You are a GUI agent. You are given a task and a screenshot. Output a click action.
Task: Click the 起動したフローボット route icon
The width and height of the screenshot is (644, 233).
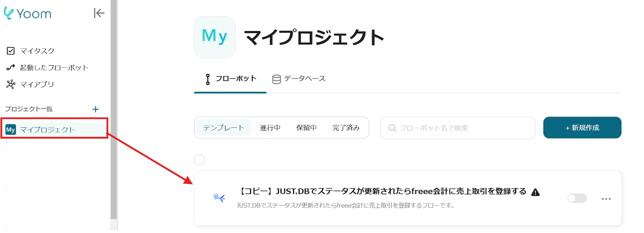pos(11,67)
